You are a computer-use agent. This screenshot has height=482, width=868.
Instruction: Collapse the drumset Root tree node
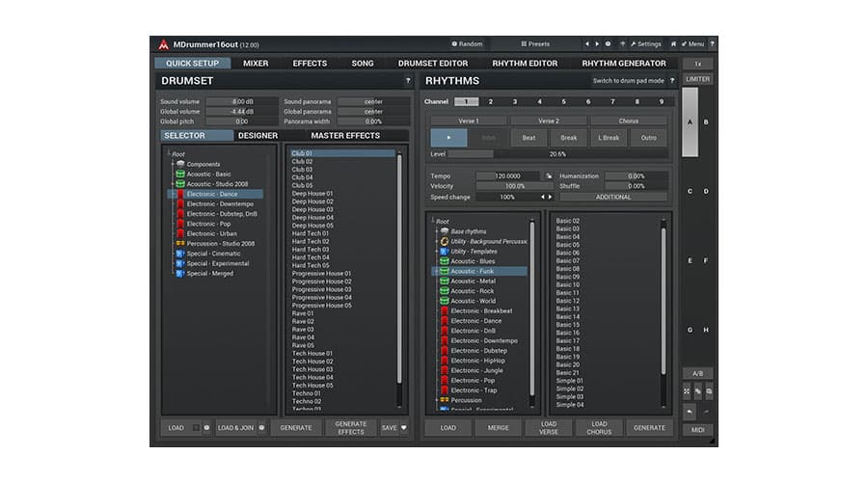point(168,153)
